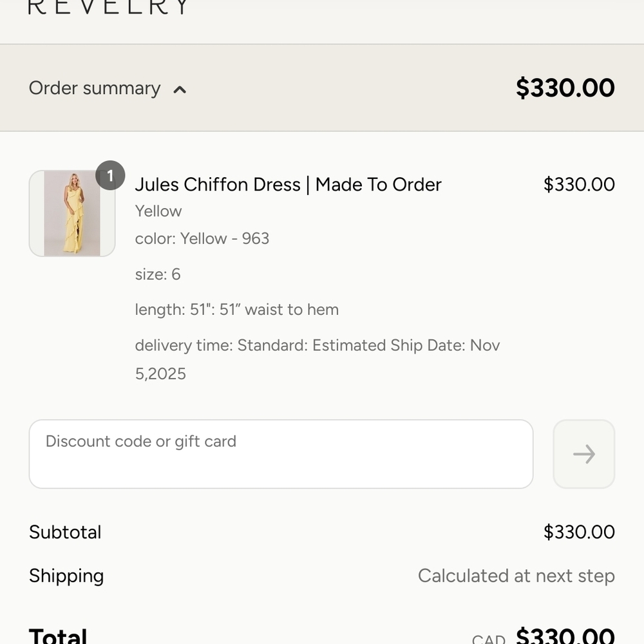Open the yellow dress product thumbnail
The image size is (644, 644).
pyautogui.click(x=72, y=213)
